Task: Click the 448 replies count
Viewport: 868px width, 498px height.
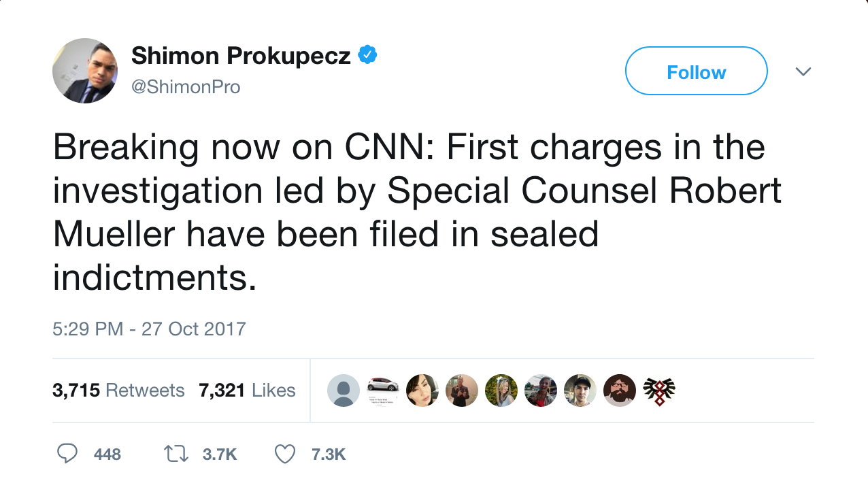Action: pos(107,454)
